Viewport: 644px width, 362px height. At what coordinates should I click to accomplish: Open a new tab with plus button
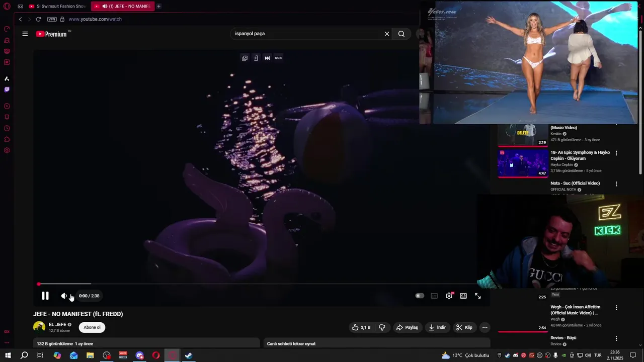point(158,6)
